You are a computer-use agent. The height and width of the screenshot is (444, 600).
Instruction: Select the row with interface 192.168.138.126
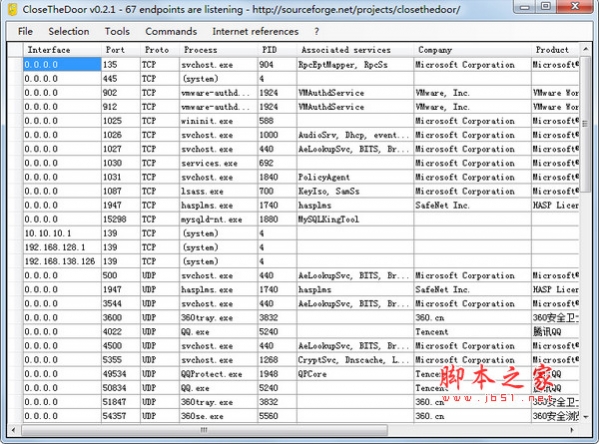60,261
